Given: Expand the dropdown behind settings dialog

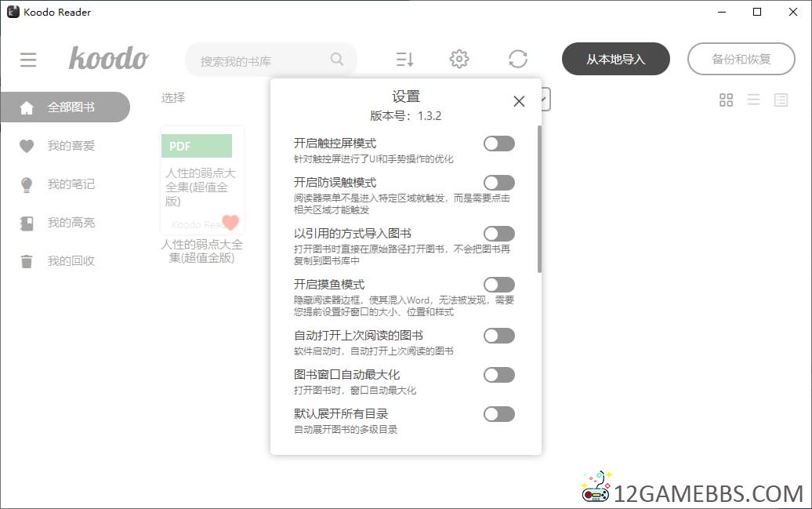Looking at the screenshot, I should (x=546, y=99).
